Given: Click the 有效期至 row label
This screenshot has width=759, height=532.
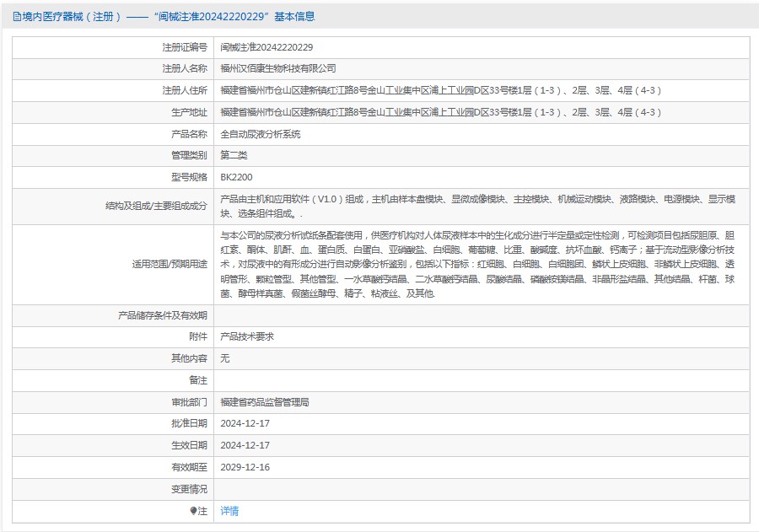Looking at the screenshot, I should (189, 468).
